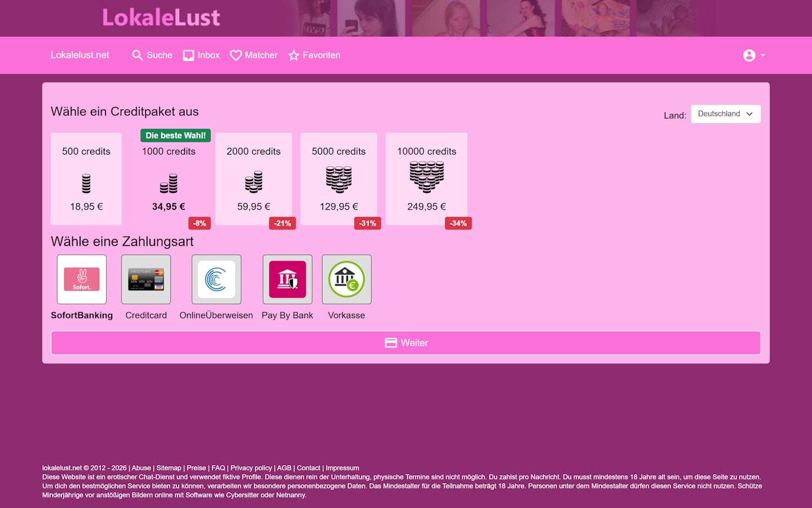Screen dimensions: 812x508
Task: Select the Pay By Bank icon
Action: (288, 279)
